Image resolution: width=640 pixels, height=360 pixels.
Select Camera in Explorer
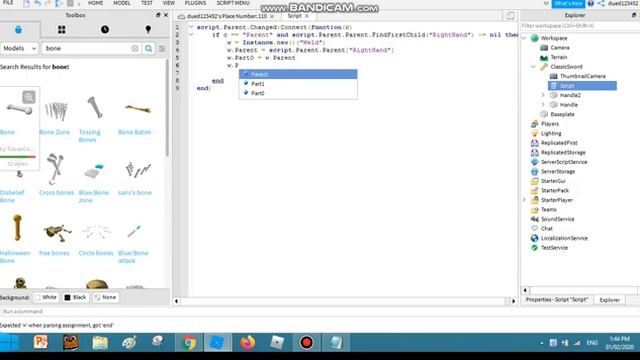(x=560, y=48)
